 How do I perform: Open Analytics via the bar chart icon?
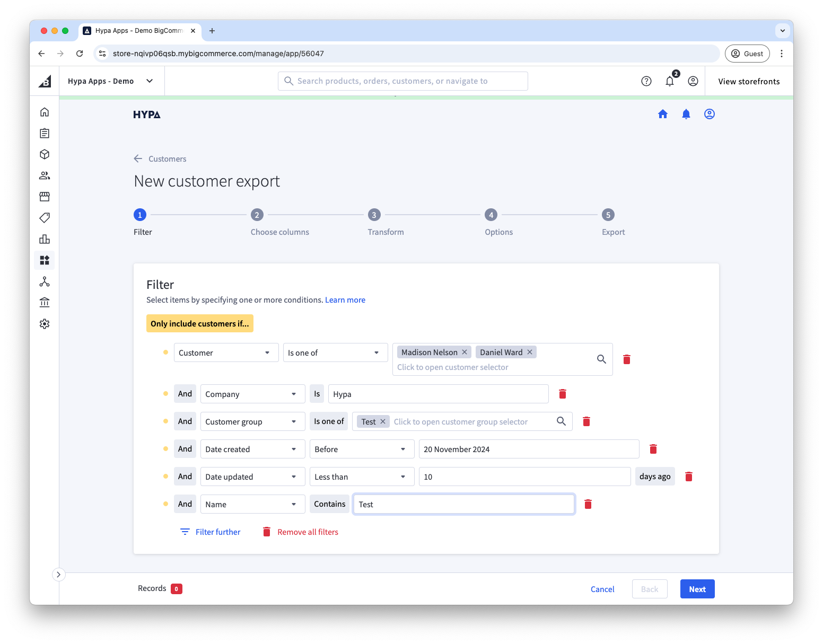45,239
